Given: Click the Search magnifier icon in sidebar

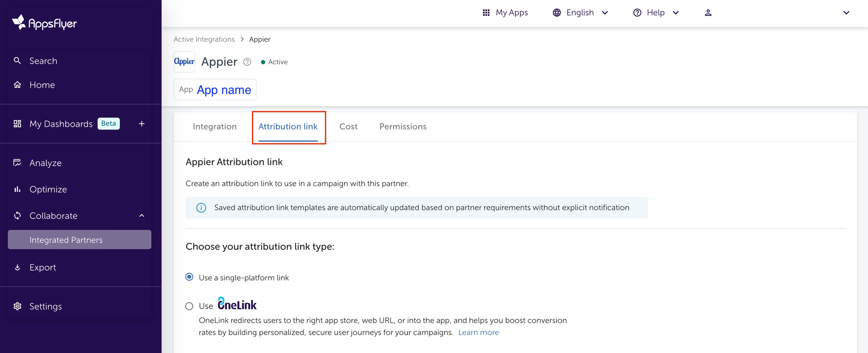Looking at the screenshot, I should tap(17, 61).
